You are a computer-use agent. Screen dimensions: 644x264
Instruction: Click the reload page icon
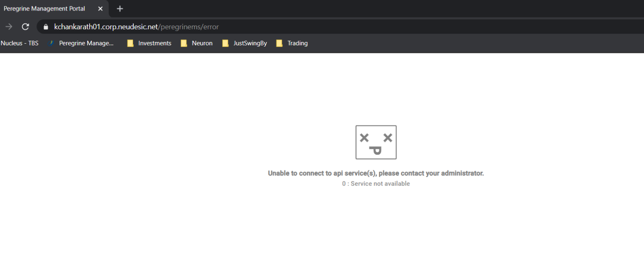25,26
